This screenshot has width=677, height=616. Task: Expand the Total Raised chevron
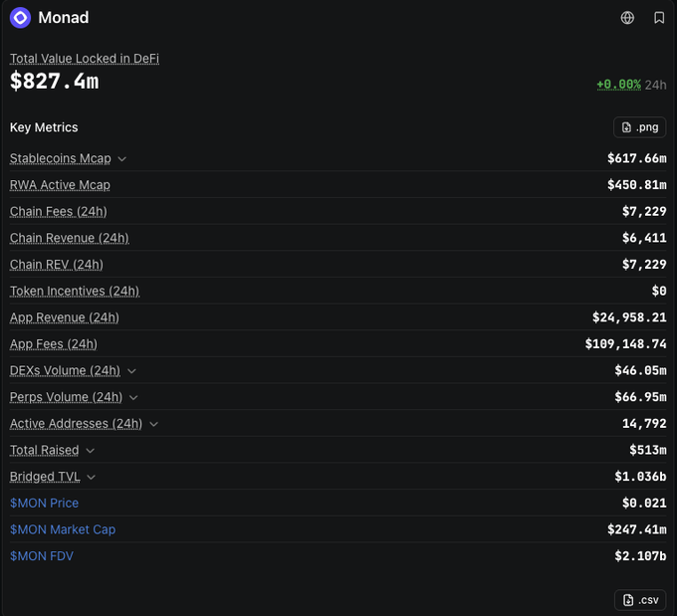point(91,451)
